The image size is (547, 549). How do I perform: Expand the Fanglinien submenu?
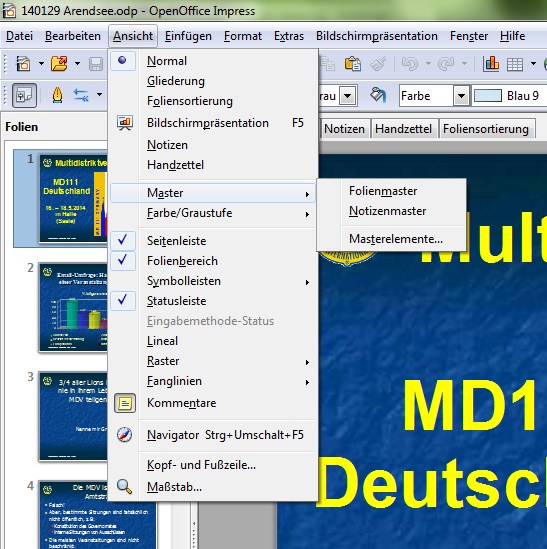[x=213, y=381]
